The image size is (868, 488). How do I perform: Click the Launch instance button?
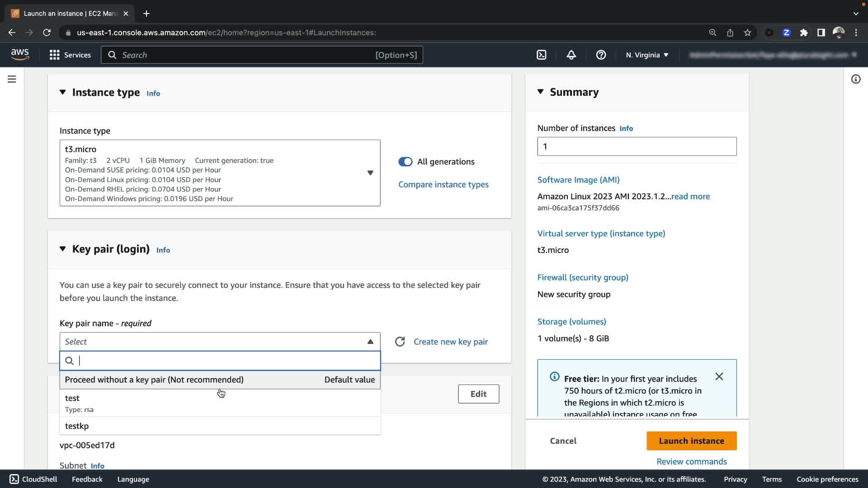691,441
